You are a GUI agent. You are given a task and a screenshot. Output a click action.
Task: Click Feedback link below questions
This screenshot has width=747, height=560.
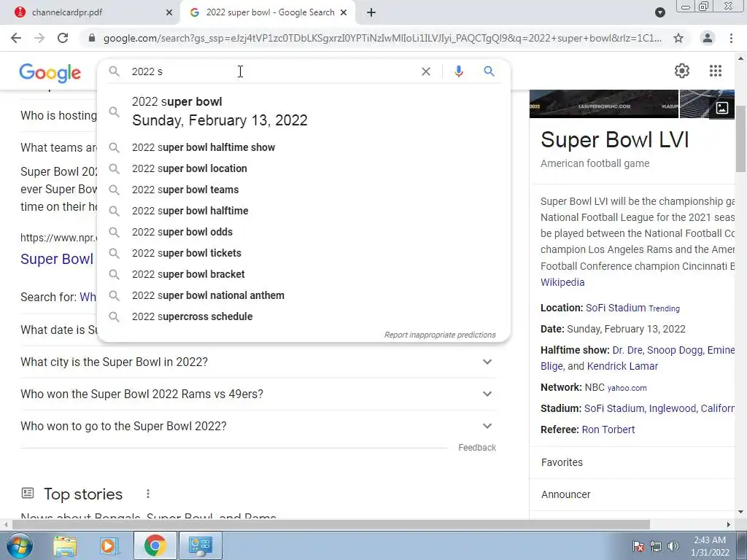point(477,448)
